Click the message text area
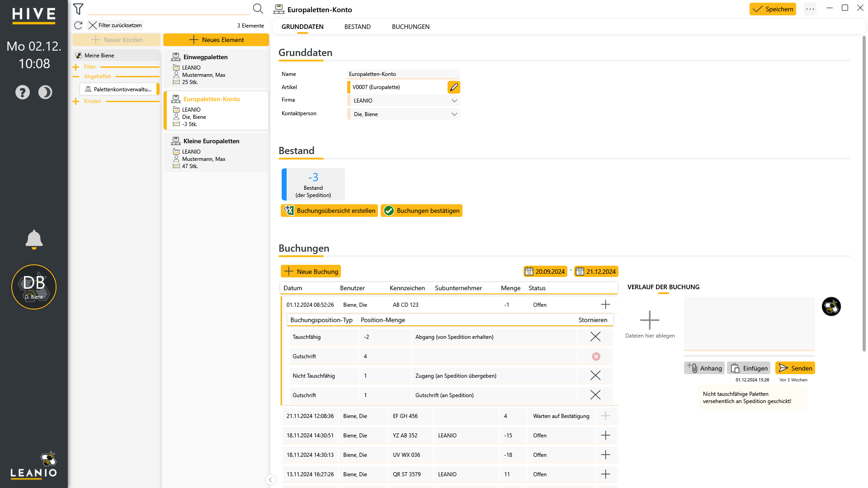The height and width of the screenshot is (488, 868). (x=749, y=324)
